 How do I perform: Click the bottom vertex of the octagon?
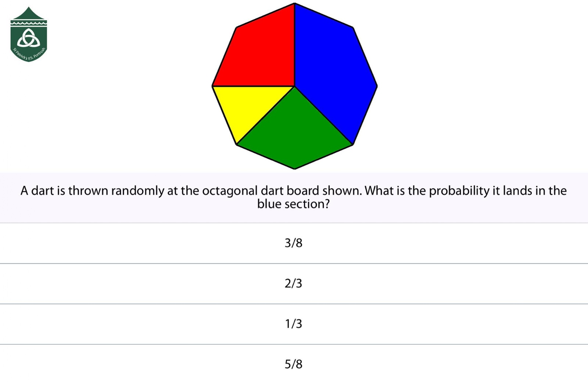coord(294,169)
